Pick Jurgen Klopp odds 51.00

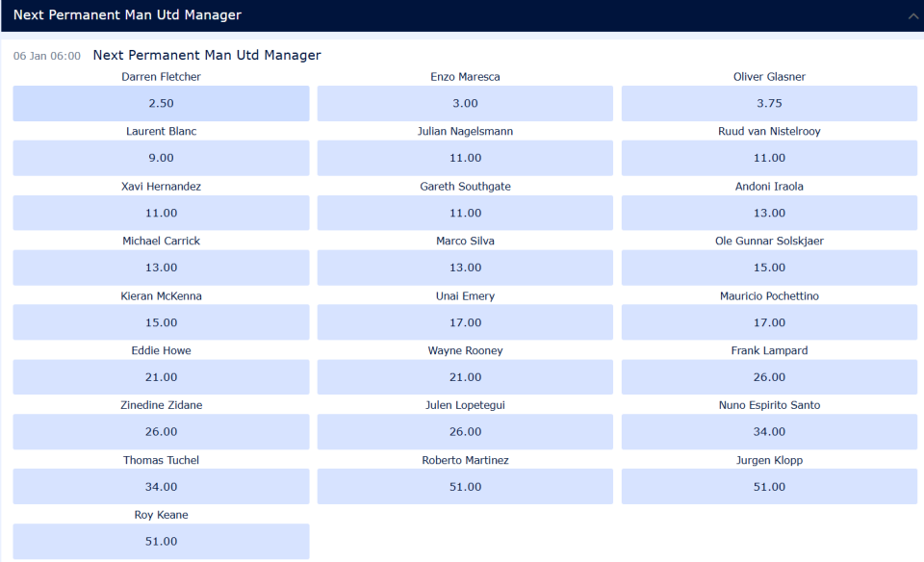769,487
